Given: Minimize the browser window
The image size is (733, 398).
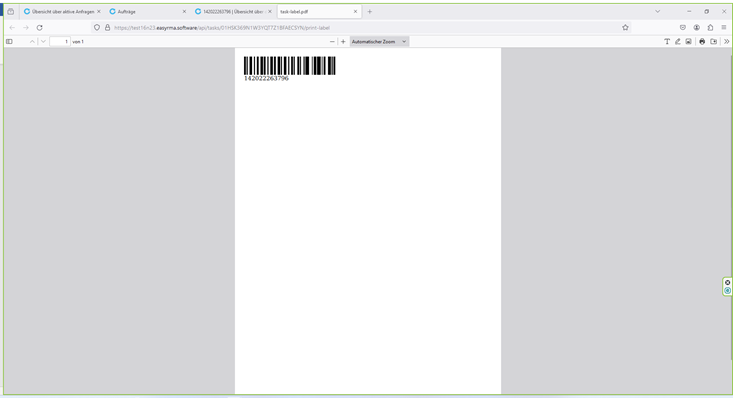Looking at the screenshot, I should 689,11.
